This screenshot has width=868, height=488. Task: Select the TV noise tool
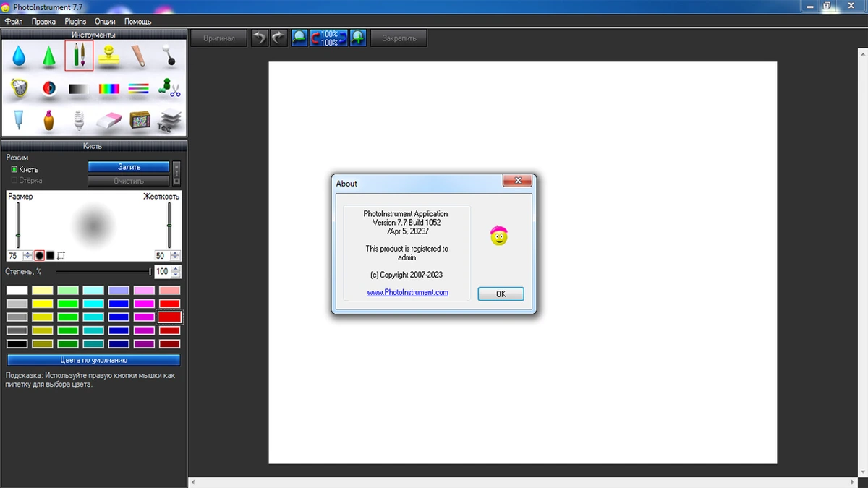(x=140, y=120)
